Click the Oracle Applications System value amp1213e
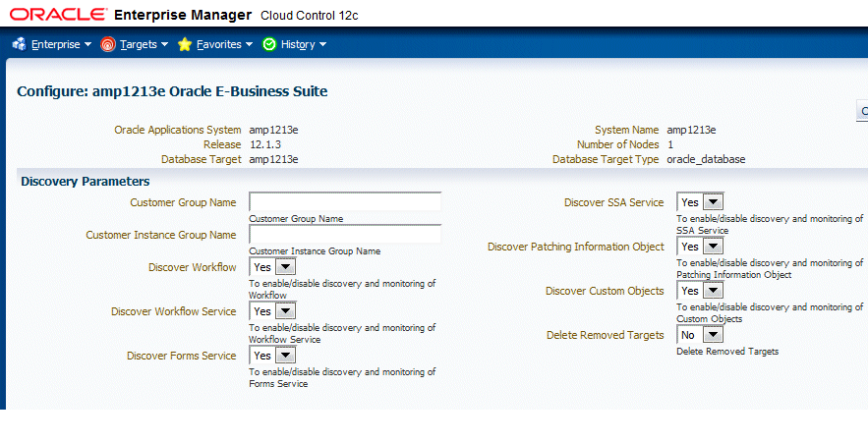 click(x=273, y=130)
